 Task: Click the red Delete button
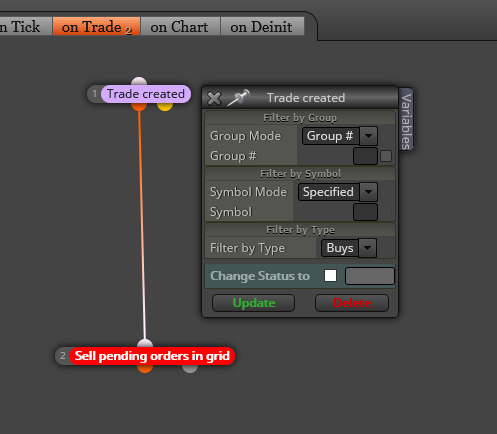[x=352, y=303]
